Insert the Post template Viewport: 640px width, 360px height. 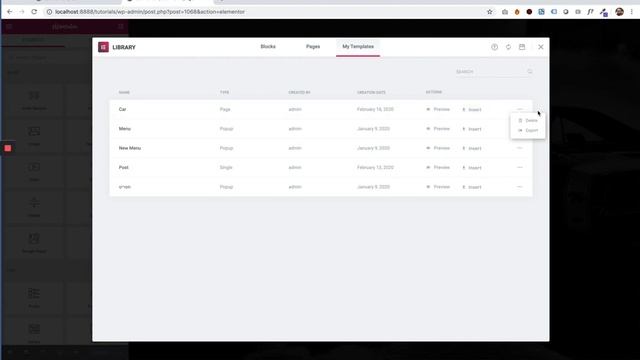click(x=472, y=167)
